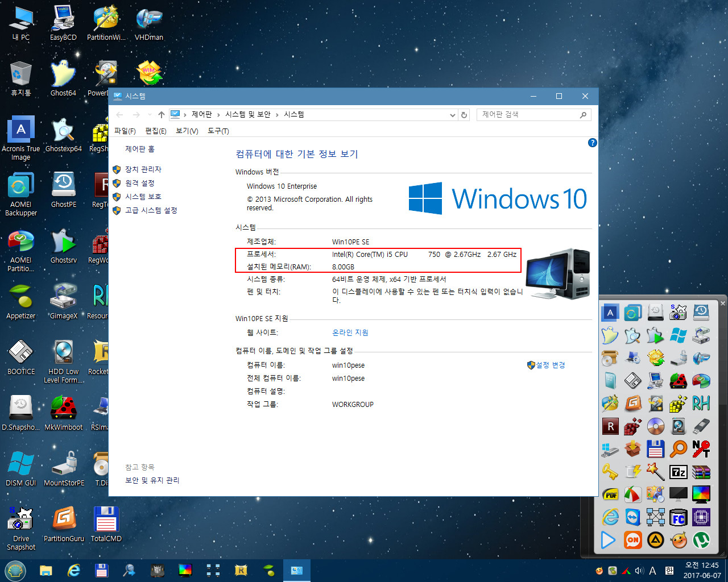Image resolution: width=728 pixels, height=582 pixels.
Task: Launch HDD Low Level Format tool
Action: point(63,361)
